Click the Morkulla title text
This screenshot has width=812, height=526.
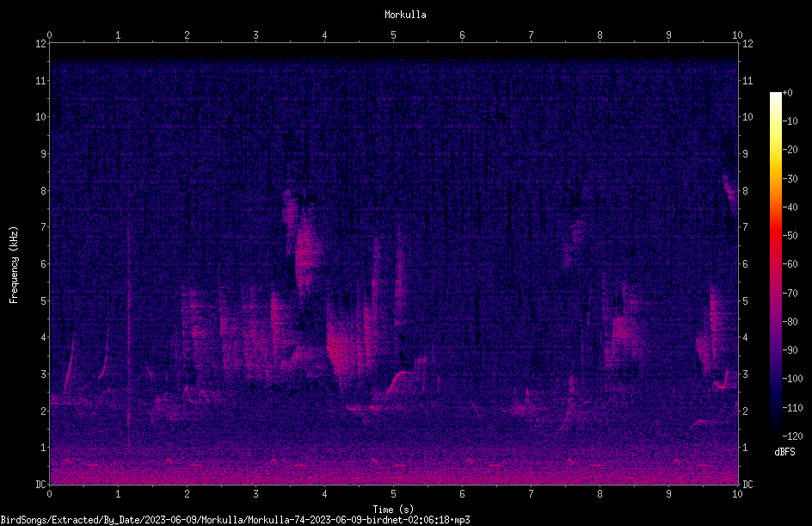[x=405, y=15]
